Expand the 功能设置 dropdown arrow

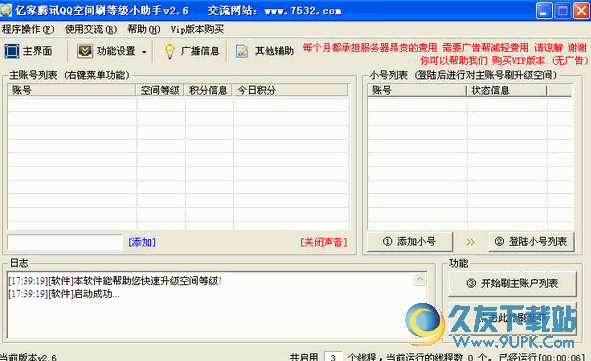click(x=144, y=52)
